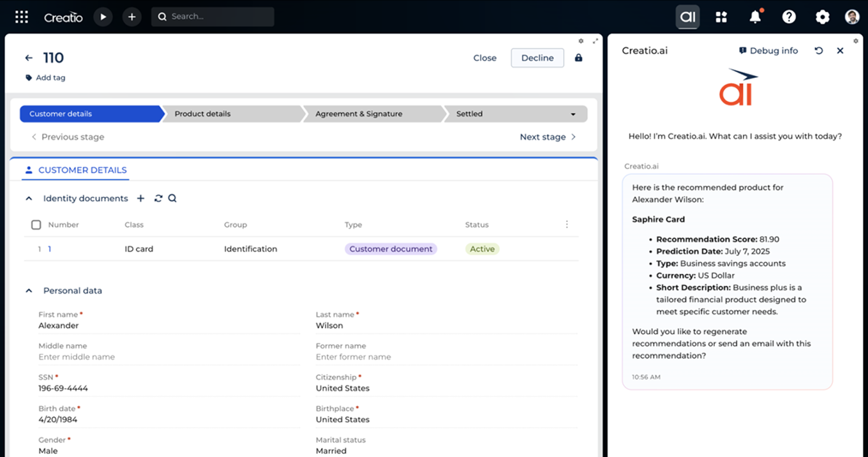The image size is (868, 457).
Task: Open the CUSTOMER DETAILS tab
Action: point(75,170)
